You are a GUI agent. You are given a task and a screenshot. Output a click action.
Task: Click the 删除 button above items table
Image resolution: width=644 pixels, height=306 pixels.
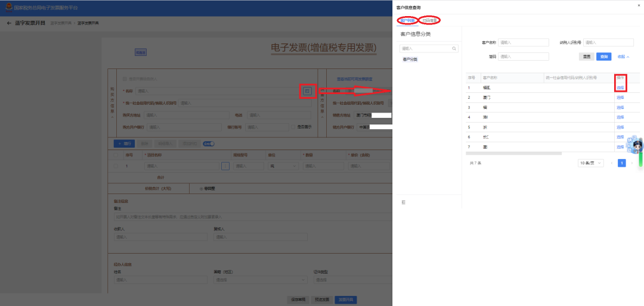(144, 143)
